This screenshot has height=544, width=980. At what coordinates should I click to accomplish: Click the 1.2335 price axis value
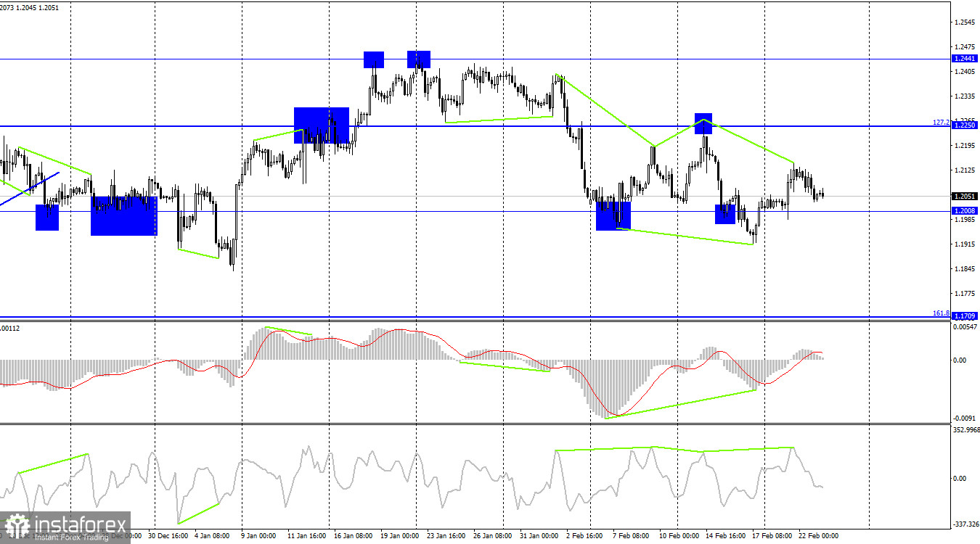click(966, 96)
